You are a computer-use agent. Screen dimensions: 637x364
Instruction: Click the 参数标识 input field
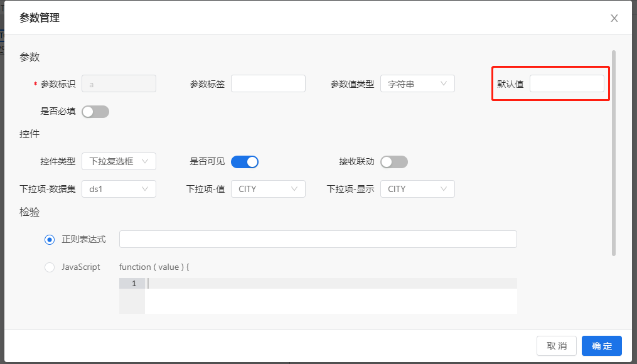(x=119, y=83)
